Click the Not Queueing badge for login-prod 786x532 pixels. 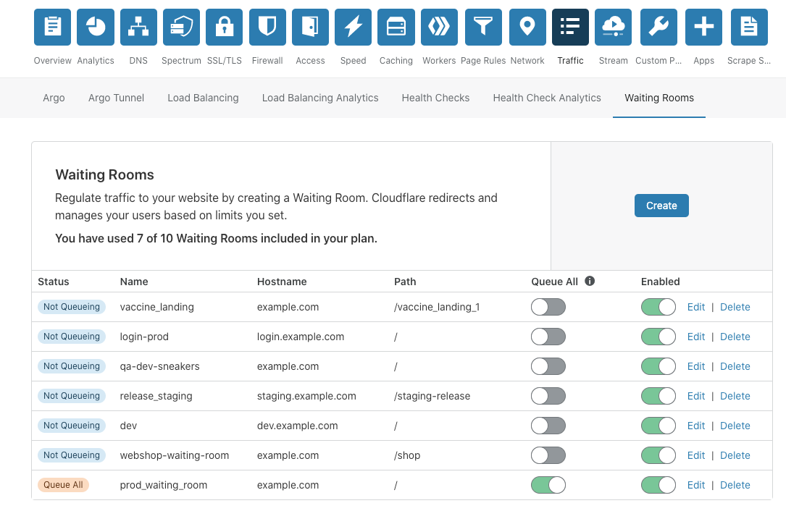pyautogui.click(x=72, y=337)
